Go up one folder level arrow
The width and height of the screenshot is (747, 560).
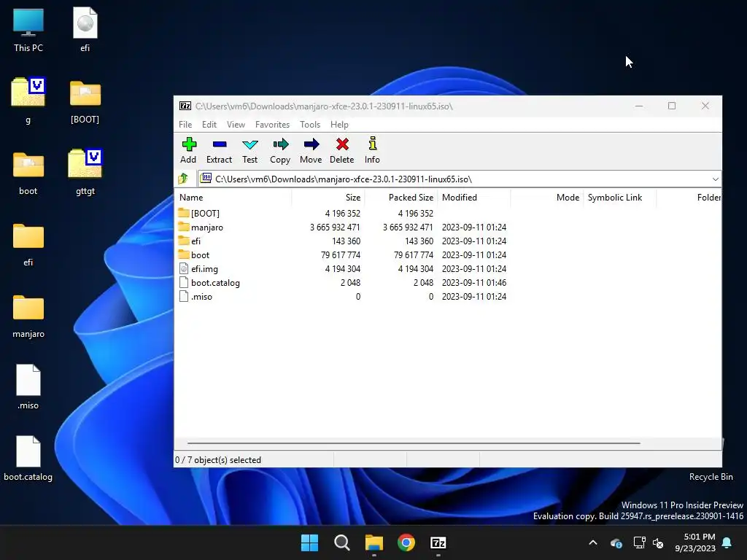coord(183,179)
